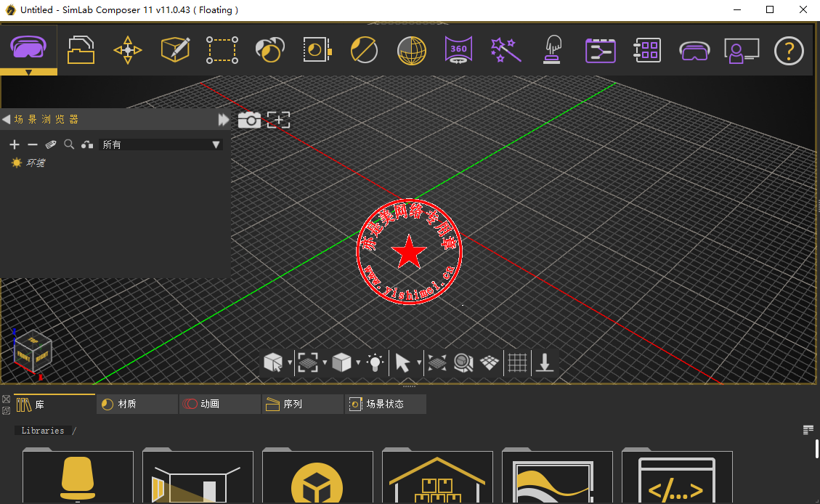This screenshot has width=820, height=504.
Task: Search the scene browser with magnifier icon
Action: (69, 145)
